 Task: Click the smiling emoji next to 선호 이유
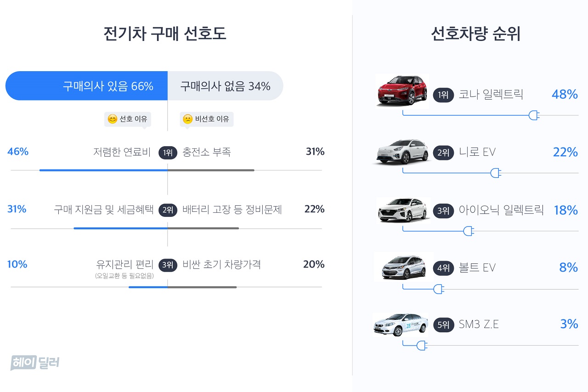pyautogui.click(x=112, y=119)
